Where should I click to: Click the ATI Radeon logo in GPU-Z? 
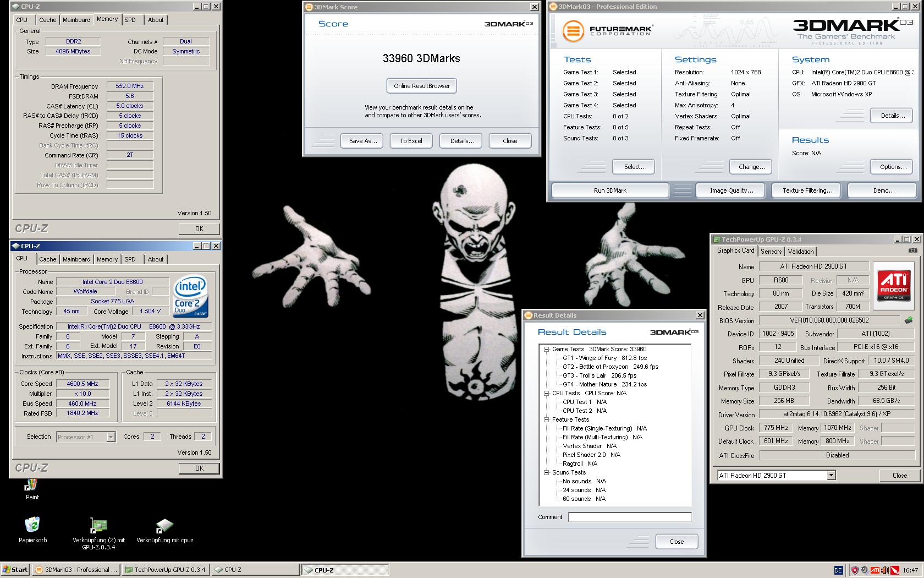(894, 285)
